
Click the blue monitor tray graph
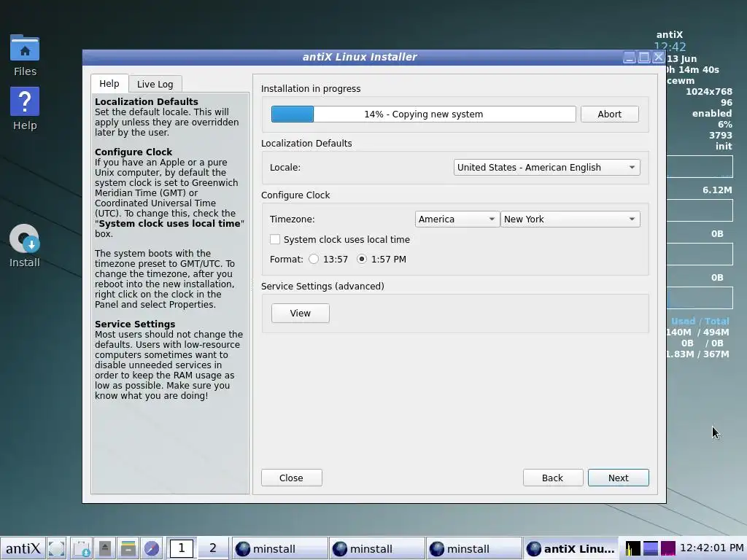coord(651,548)
